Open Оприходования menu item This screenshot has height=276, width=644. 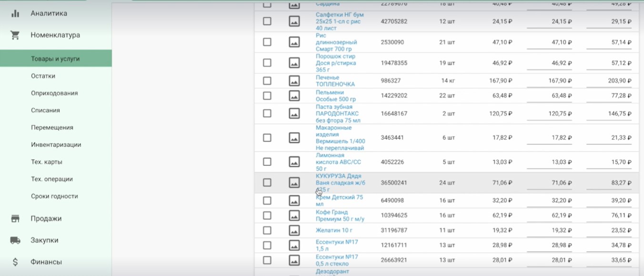[54, 93]
